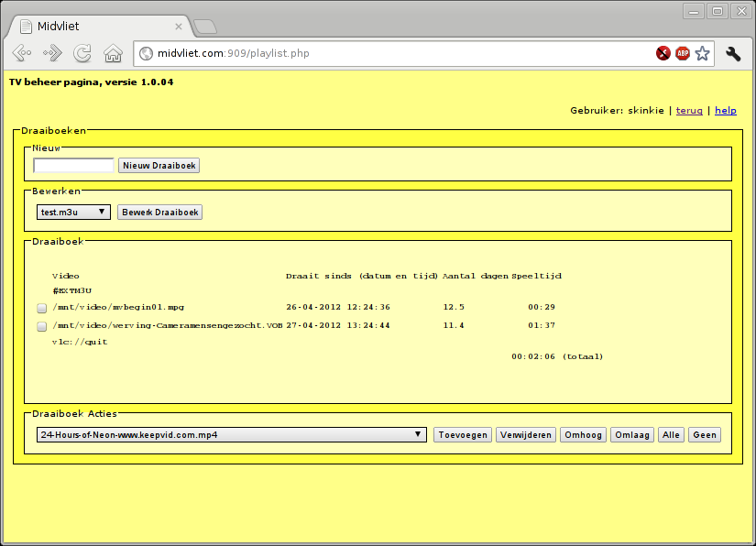The image size is (756, 546).
Task: Tick the werving-Cameramensengezocht.VOB checkbox
Action: (x=42, y=326)
